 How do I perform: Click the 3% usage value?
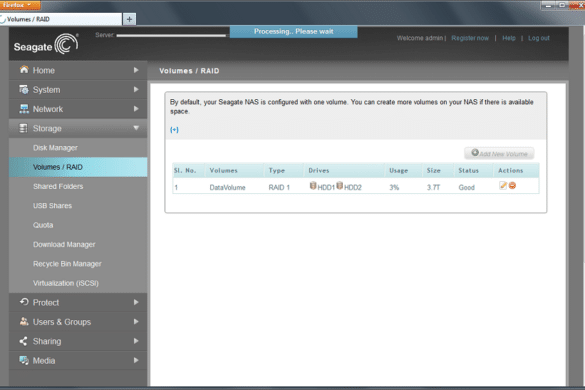(x=394, y=187)
